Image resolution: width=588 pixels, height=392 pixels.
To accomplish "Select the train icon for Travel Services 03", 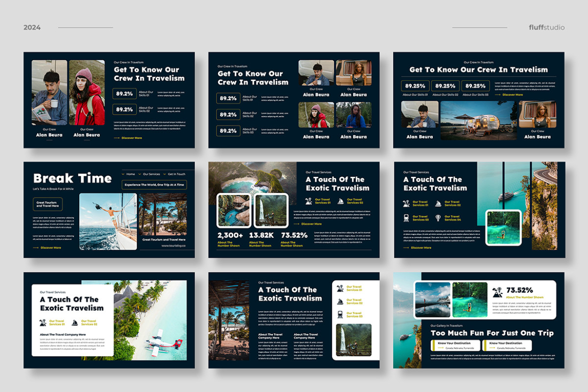I will 406,218.
